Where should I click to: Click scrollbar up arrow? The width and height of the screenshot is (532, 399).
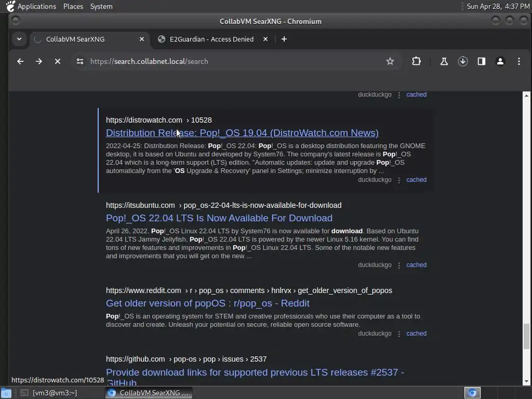[526, 96]
